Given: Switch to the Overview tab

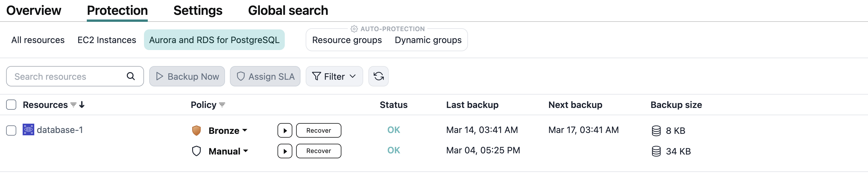Looking at the screenshot, I should click(x=34, y=10).
